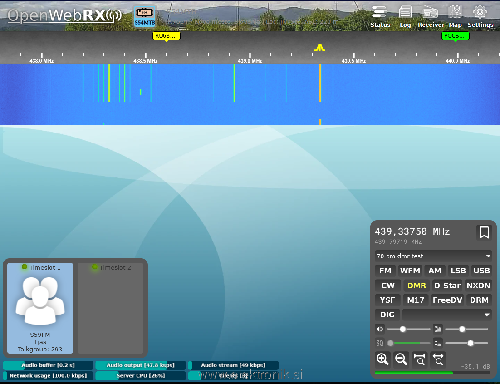500x384 pixels.
Task: Click the zoom in magnifier icon
Action: click(382, 359)
